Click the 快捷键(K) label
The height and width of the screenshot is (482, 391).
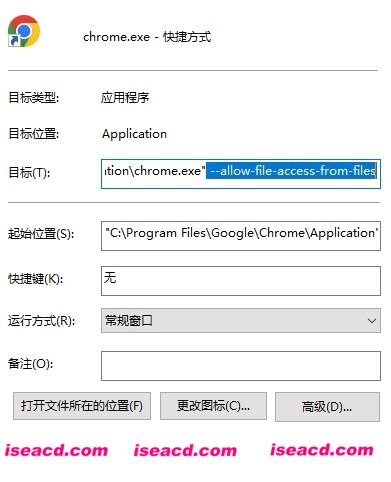point(35,279)
